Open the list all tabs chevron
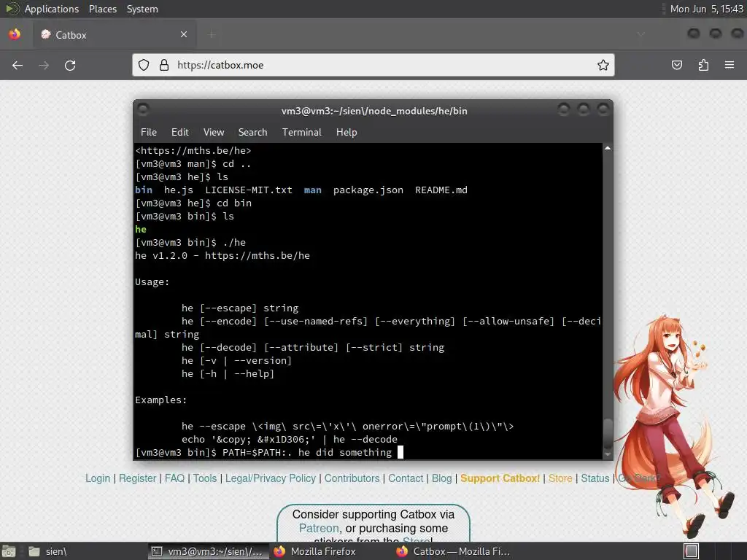The height and width of the screenshot is (560, 747). (640, 34)
